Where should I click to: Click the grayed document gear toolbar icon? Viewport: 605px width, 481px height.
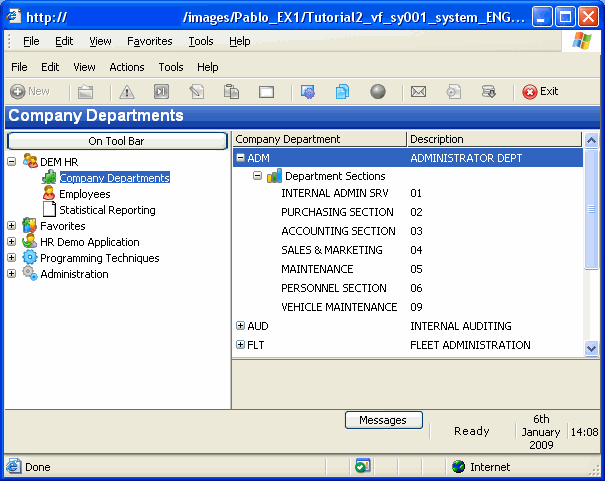pos(453,92)
